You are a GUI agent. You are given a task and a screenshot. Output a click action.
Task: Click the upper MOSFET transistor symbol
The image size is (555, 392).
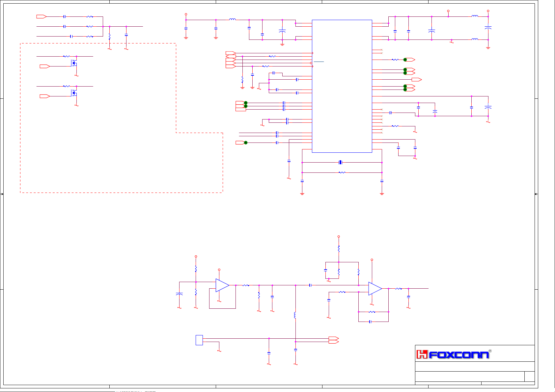pyautogui.click(x=74, y=62)
